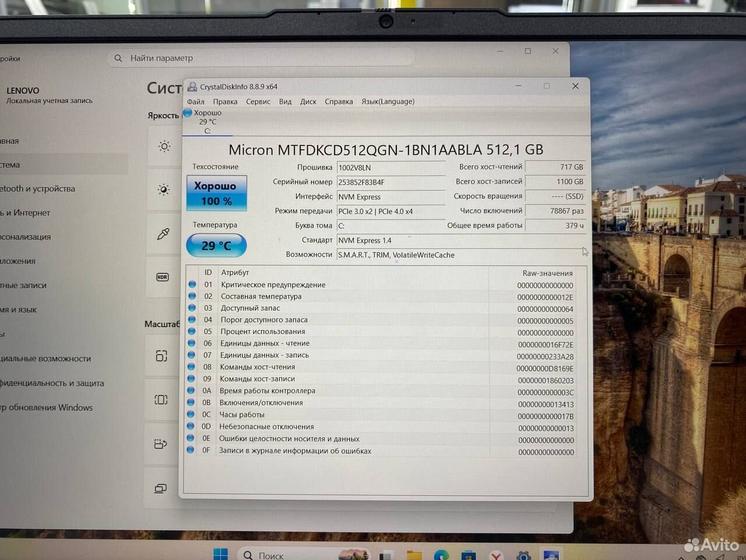Open the Windows Start button
Screen dimensions: 746x560
[220, 554]
